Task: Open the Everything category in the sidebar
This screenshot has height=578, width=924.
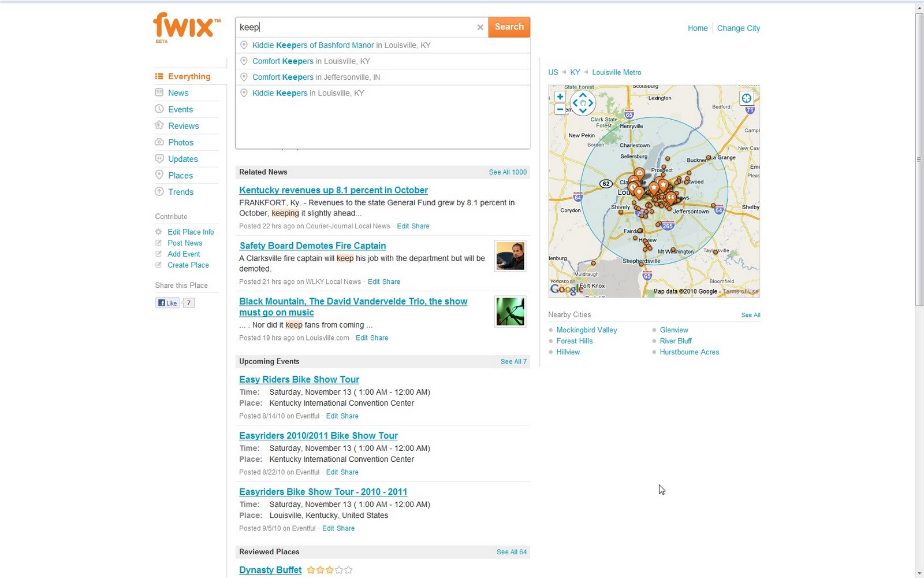Action: (189, 76)
